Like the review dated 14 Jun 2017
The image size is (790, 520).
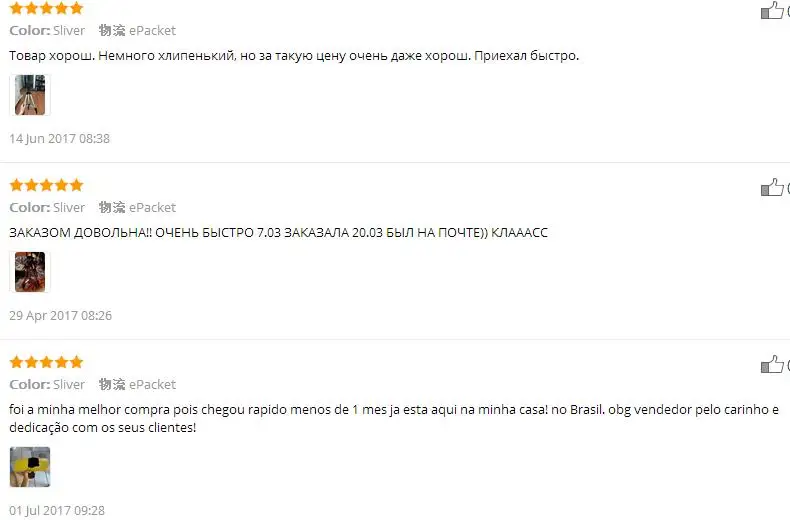point(772,10)
